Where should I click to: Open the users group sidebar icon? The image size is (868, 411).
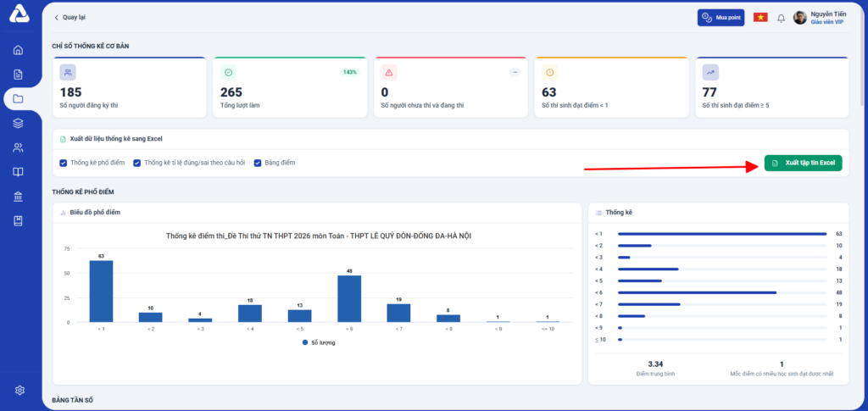click(x=19, y=147)
